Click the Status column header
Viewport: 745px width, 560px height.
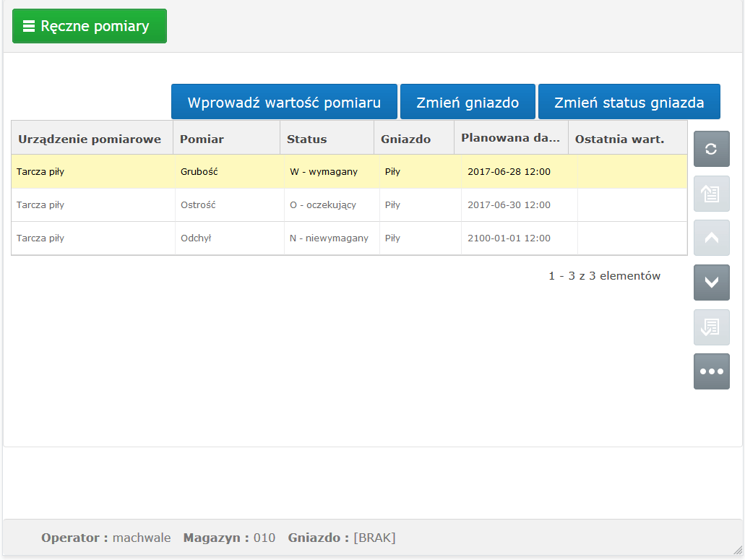click(306, 139)
